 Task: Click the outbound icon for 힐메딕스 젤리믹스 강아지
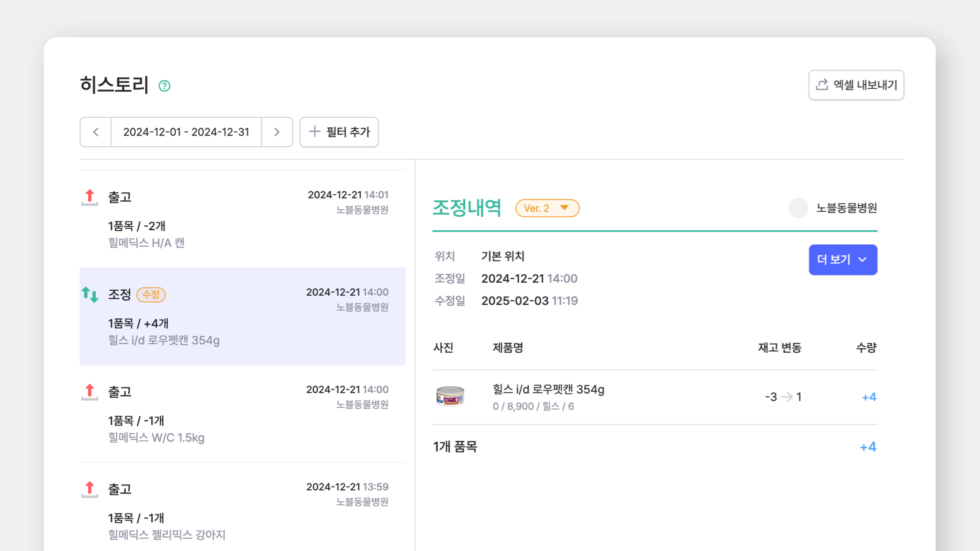tap(90, 489)
